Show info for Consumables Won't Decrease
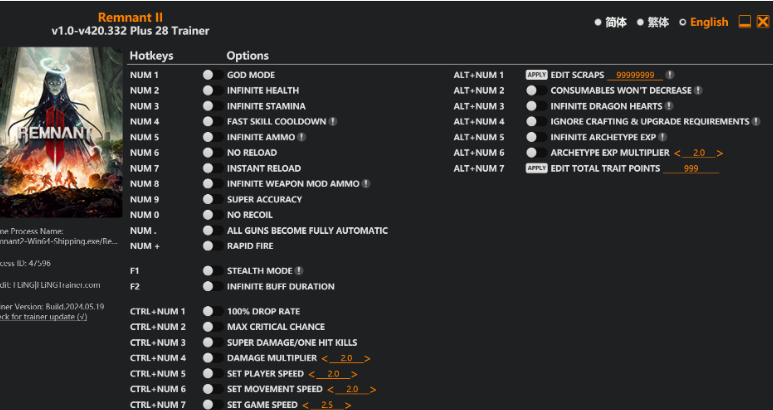773x410 pixels. pos(698,90)
